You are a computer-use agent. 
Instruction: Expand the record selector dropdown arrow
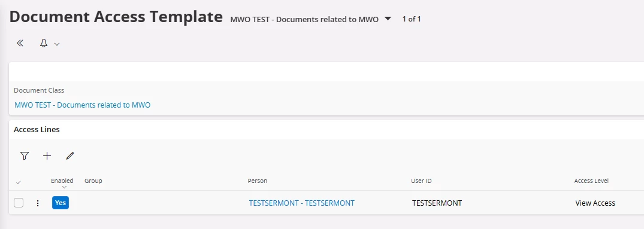tap(388, 19)
